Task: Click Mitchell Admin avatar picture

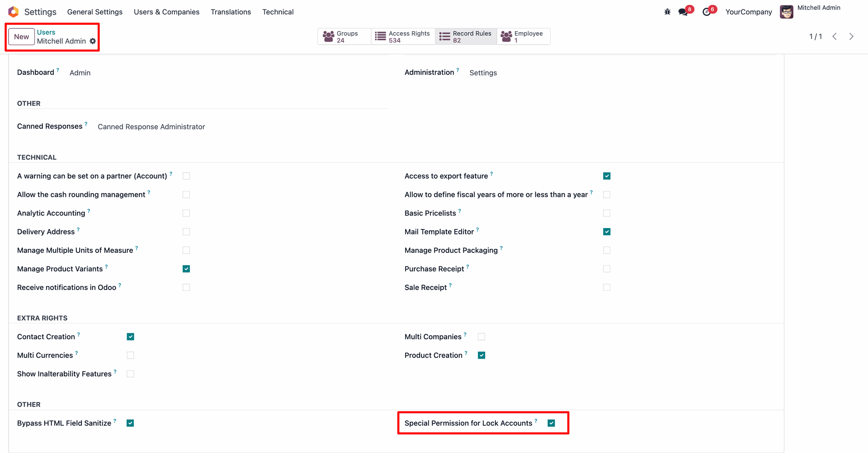Action: pyautogui.click(x=787, y=12)
